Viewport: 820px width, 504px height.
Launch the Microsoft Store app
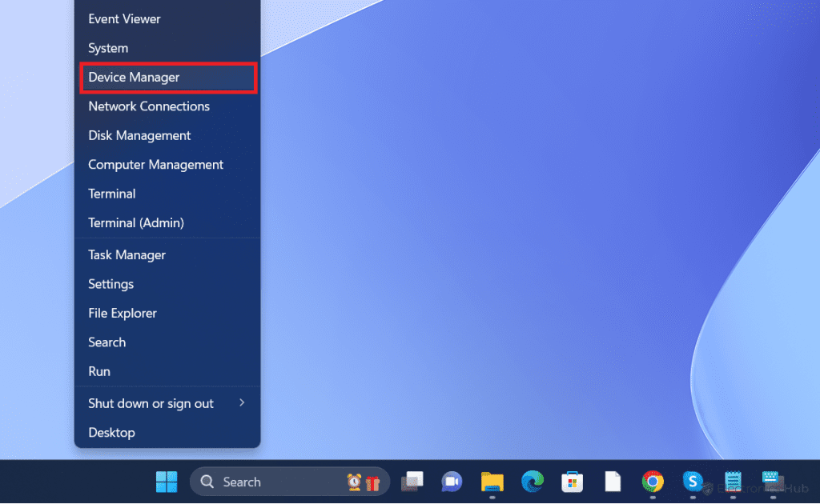[x=572, y=482]
